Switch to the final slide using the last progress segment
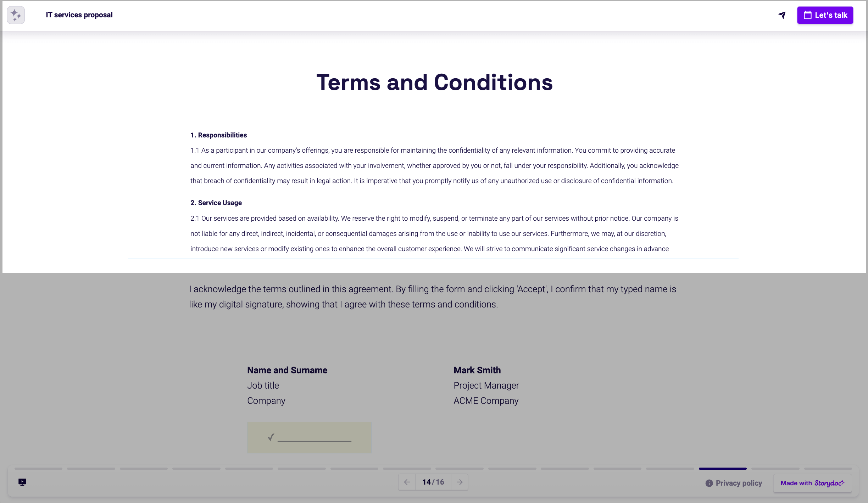 click(x=828, y=468)
